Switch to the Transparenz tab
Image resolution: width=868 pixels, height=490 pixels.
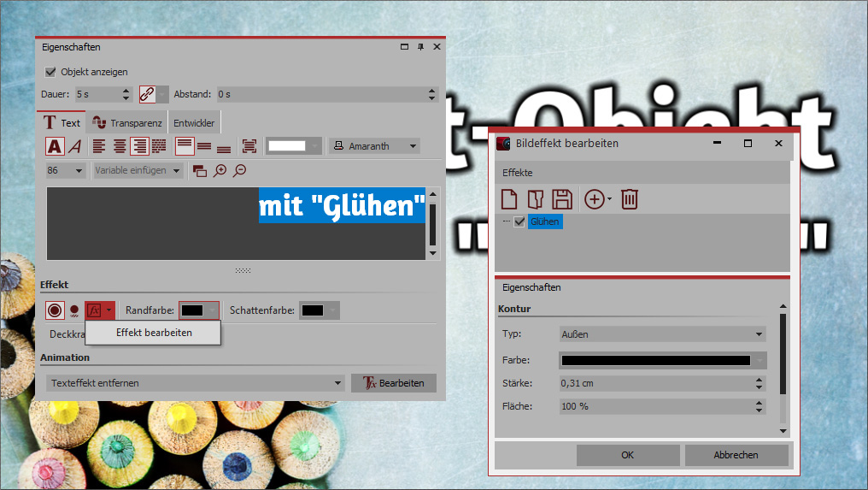(x=127, y=123)
